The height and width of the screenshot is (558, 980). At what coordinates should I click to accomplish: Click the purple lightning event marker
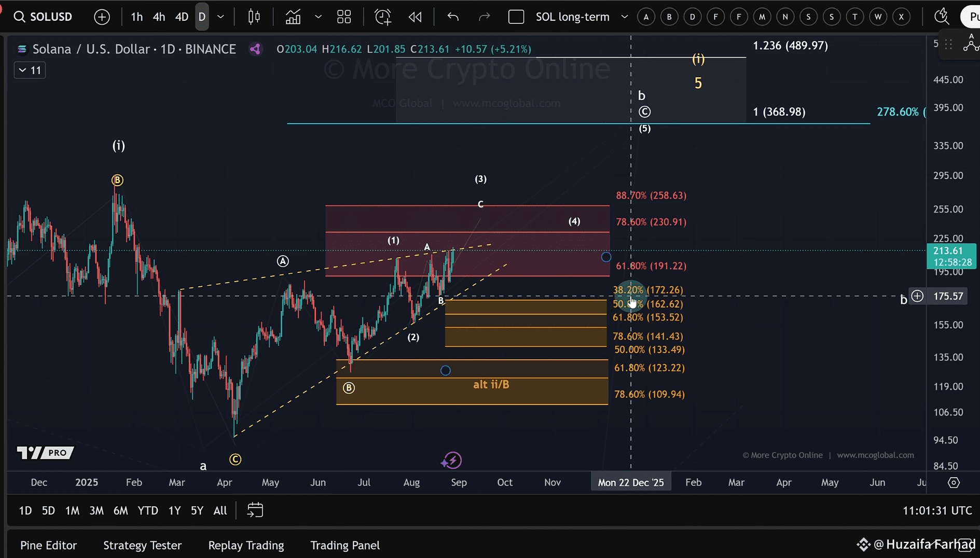[x=452, y=460]
